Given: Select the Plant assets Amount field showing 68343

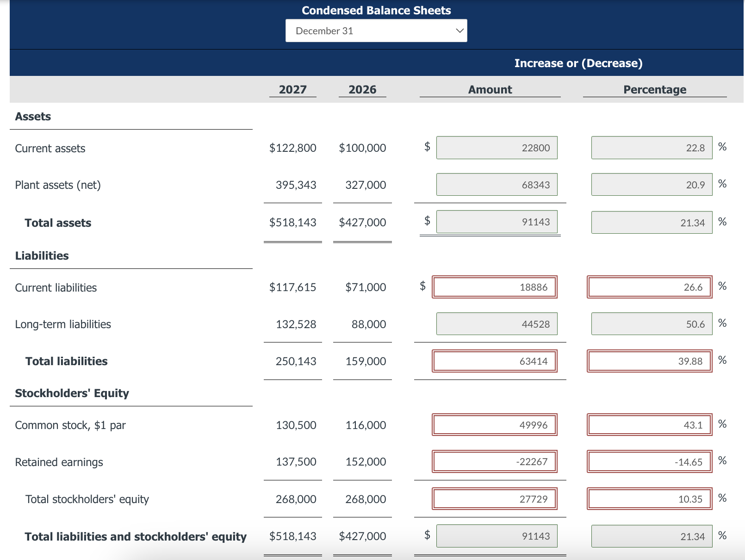Looking at the screenshot, I should point(496,184).
